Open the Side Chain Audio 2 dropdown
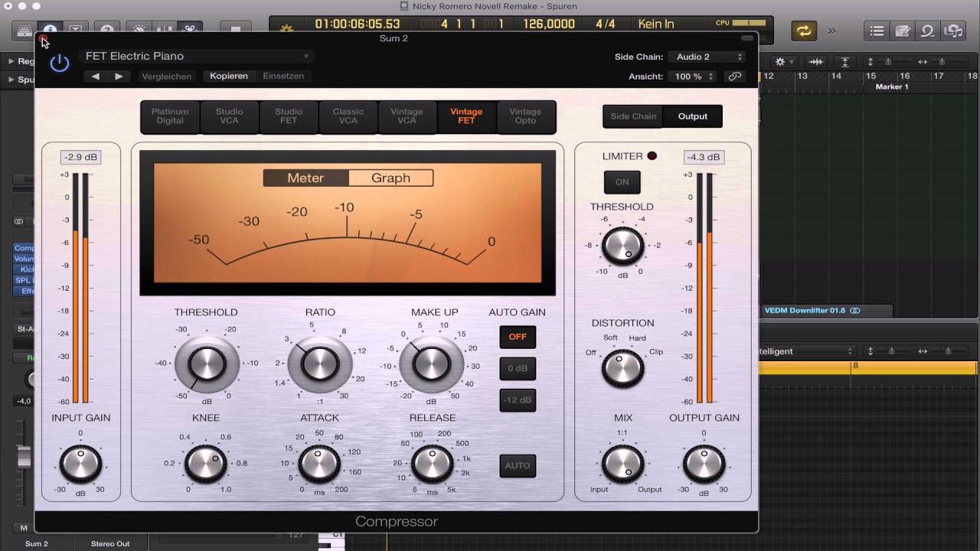This screenshot has width=980, height=551. pyautogui.click(x=708, y=57)
